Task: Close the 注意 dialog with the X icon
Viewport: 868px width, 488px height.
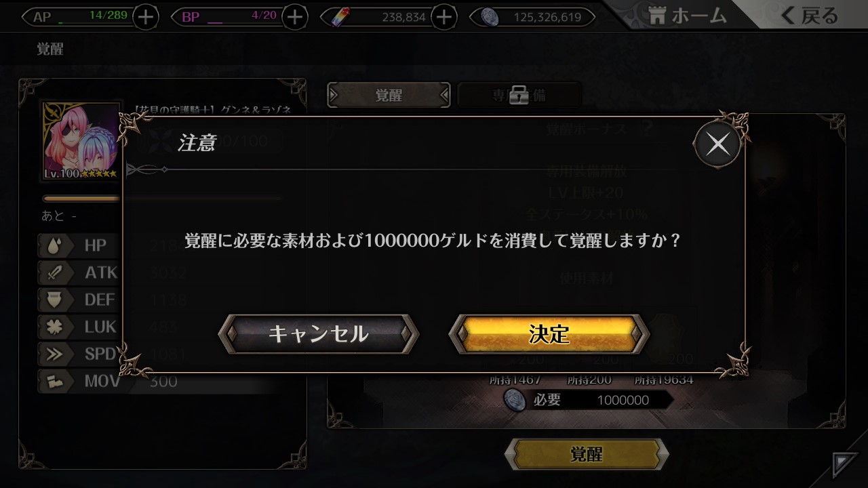Action: pyautogui.click(x=717, y=144)
